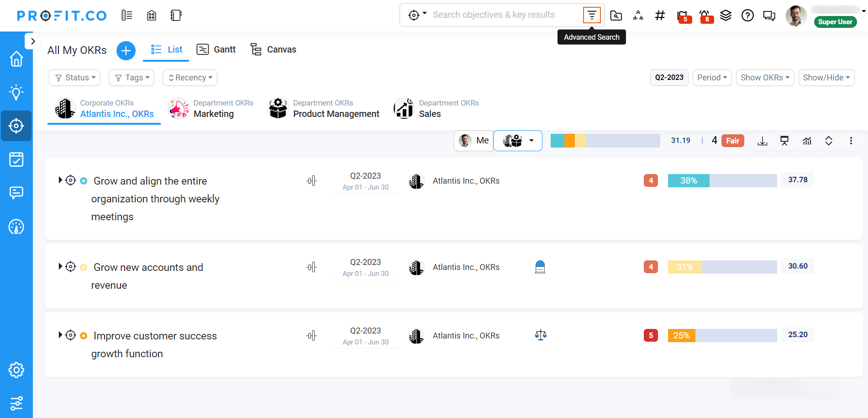Open the Recency sort dropdown
The image size is (868, 418).
[190, 78]
